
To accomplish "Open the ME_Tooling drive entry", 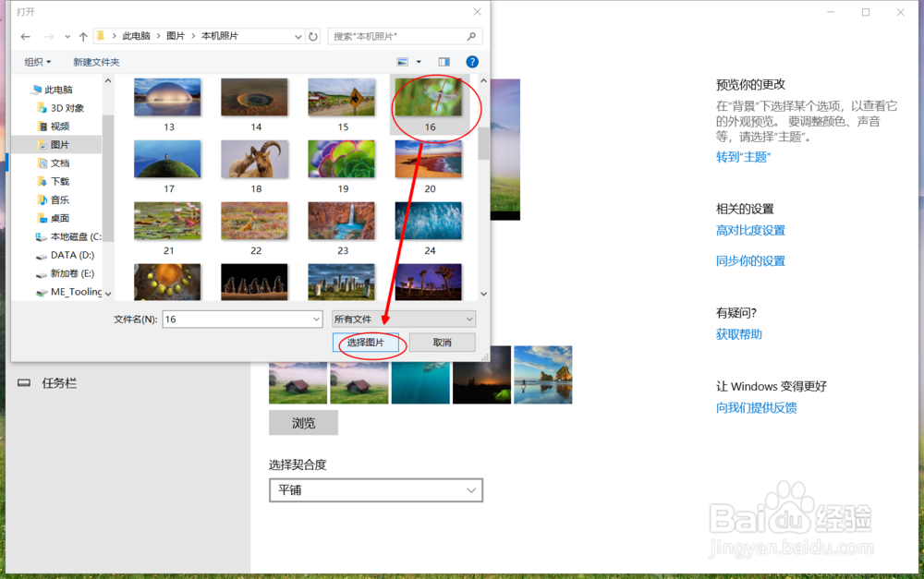I will 67,292.
